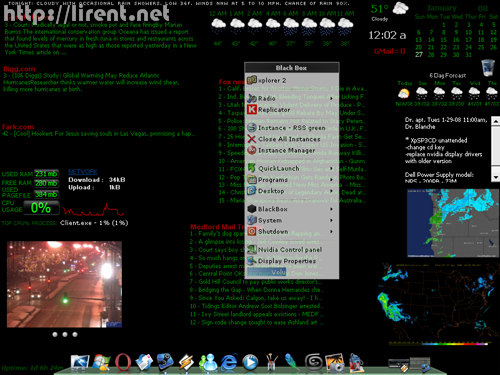Launch Windows Live Messenger from dock
Viewport: 500px width, 375px height.
[208, 362]
